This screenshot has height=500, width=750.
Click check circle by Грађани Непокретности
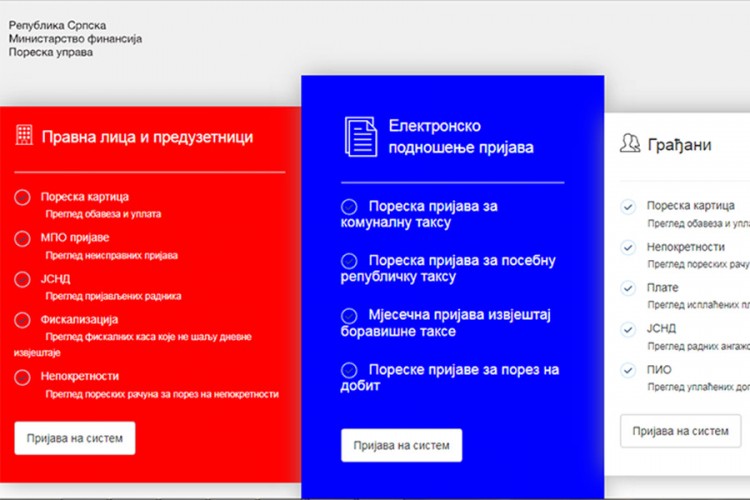click(628, 247)
